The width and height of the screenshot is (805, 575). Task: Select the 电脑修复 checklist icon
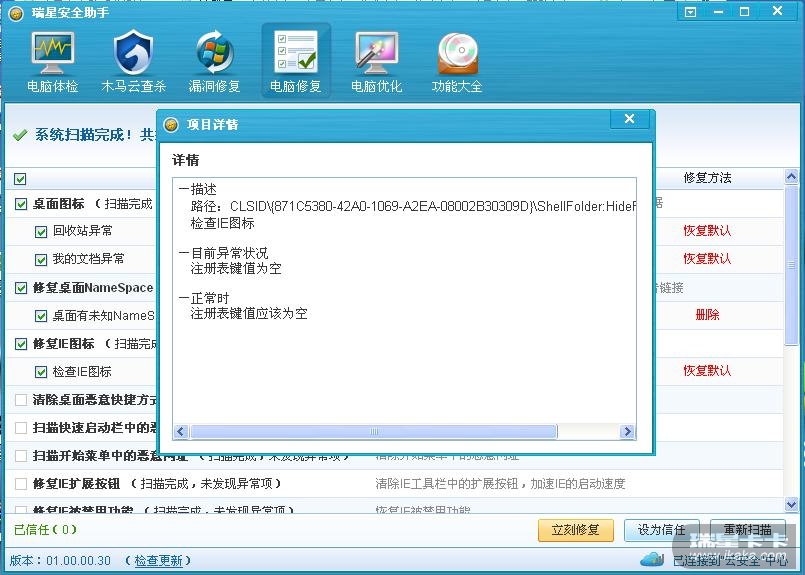click(x=296, y=52)
